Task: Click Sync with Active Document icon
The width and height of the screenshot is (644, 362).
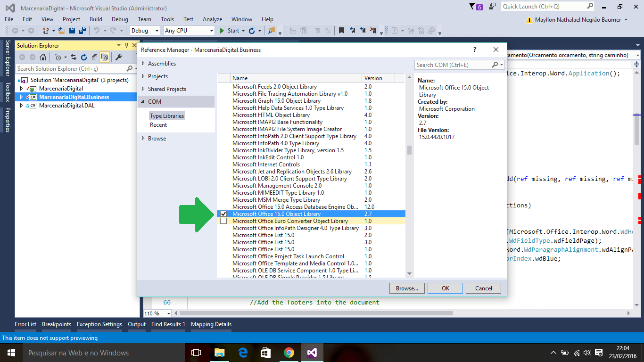Action: point(74,57)
